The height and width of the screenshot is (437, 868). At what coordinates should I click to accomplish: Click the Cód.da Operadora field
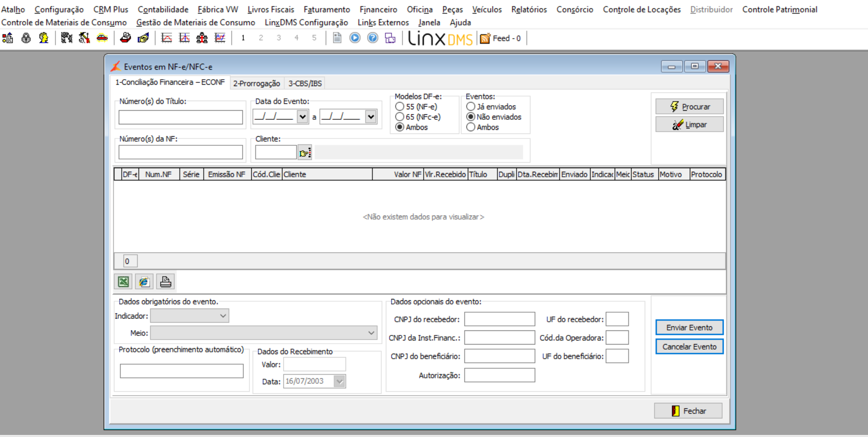[x=617, y=338]
